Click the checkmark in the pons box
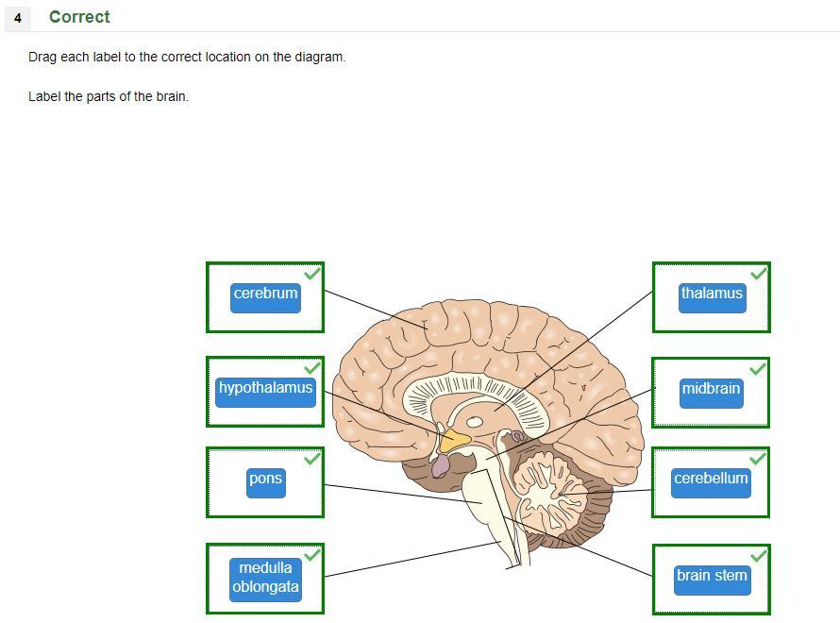840x623 pixels. click(312, 459)
